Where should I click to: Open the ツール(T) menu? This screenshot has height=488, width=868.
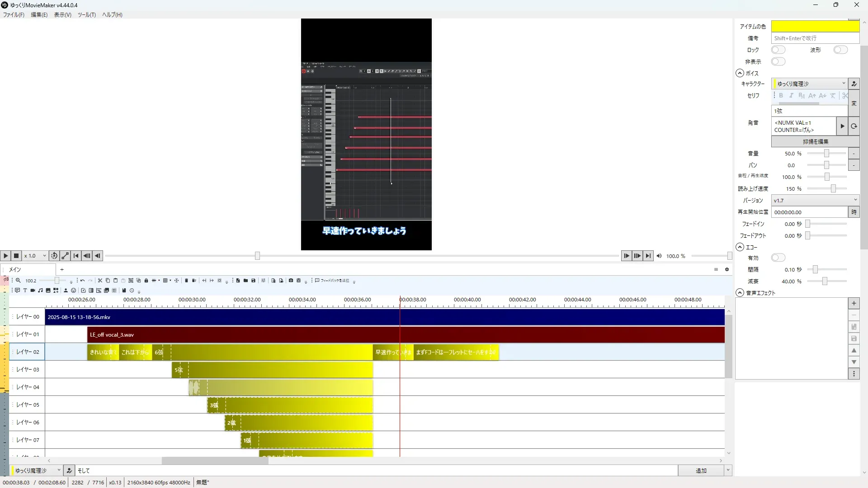click(86, 14)
